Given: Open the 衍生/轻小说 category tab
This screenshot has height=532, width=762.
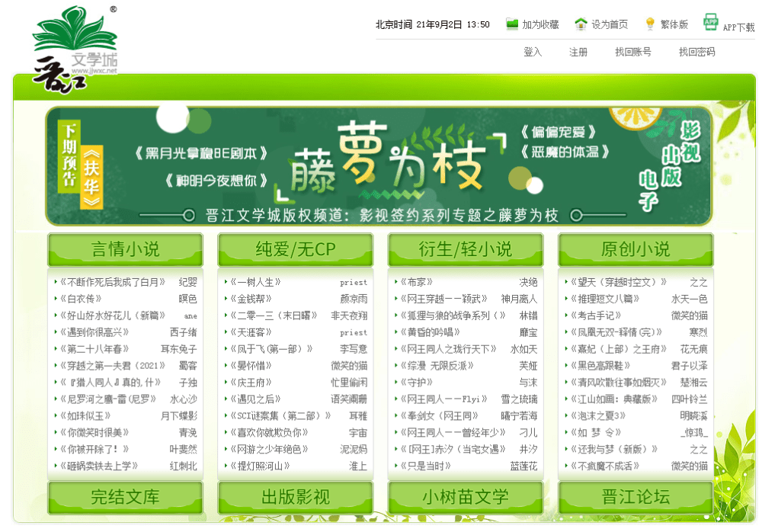Looking at the screenshot, I should coord(466,249).
